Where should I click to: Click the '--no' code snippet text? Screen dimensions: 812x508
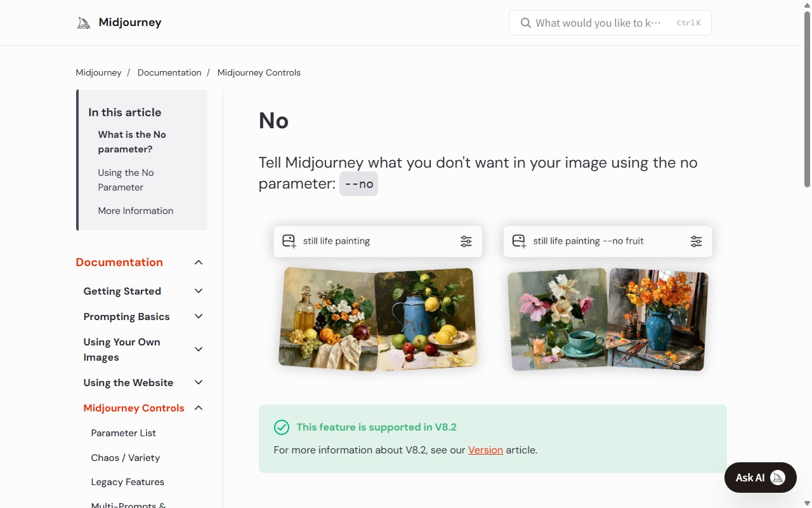pyautogui.click(x=359, y=184)
